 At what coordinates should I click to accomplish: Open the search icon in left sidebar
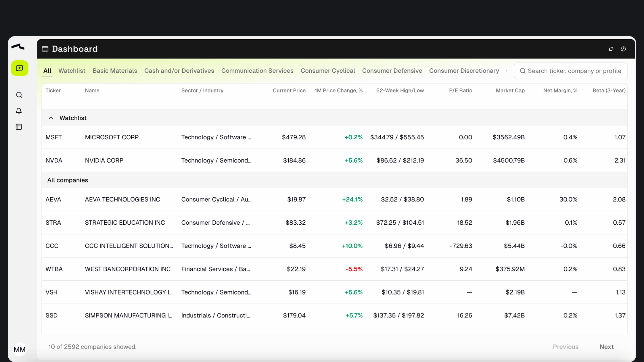tap(19, 95)
